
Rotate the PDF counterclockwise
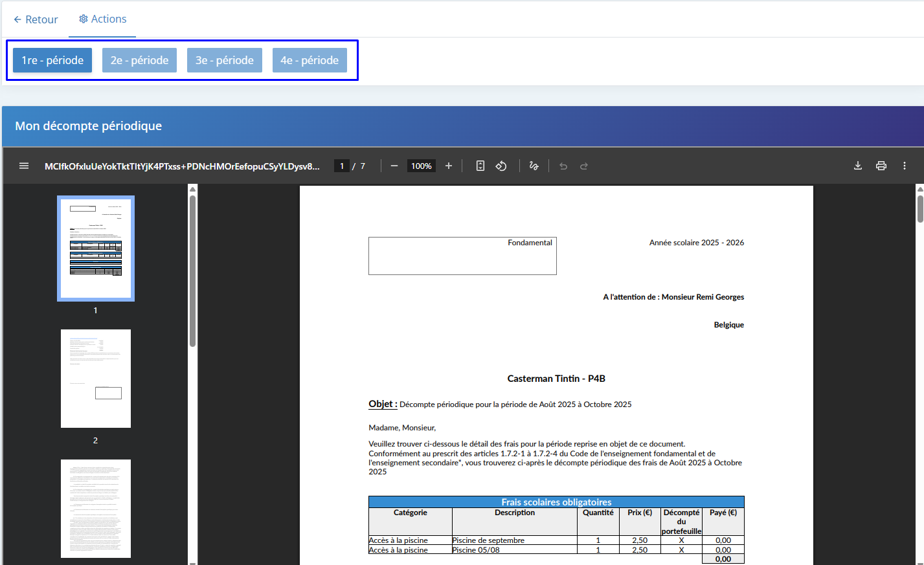501,166
